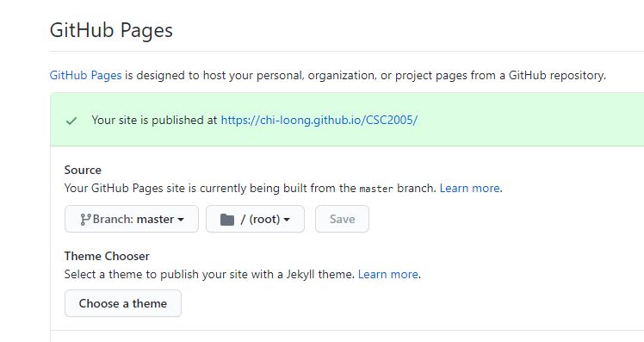Open Learn more link under Theme Chooser
The image size is (644, 342).
coord(388,274)
